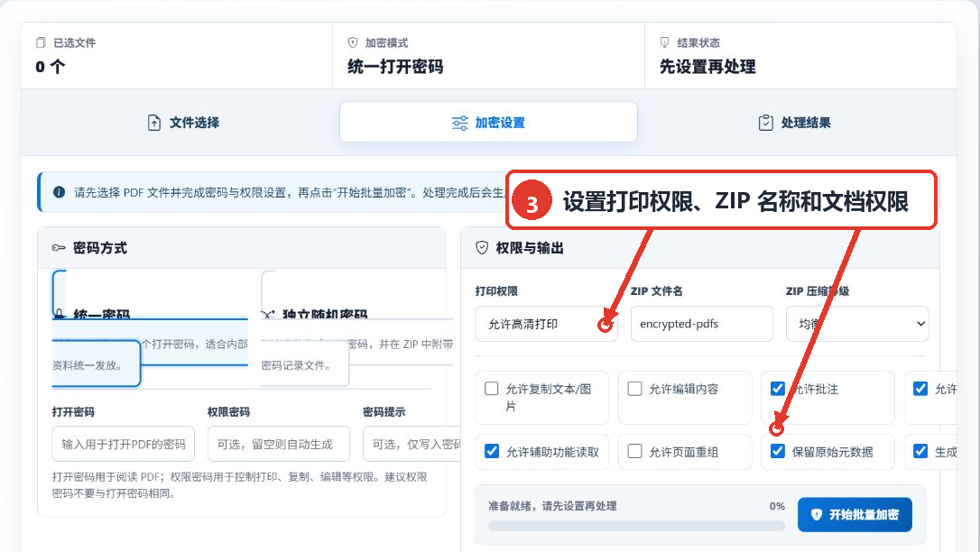Click the upload file icon beside 文件选择
This screenshot has height=552, width=980.
pos(153,123)
